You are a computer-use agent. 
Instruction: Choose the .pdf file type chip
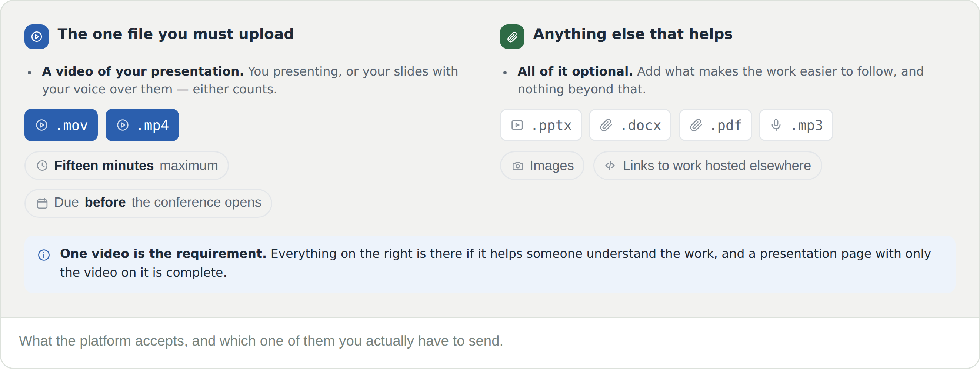(x=715, y=125)
